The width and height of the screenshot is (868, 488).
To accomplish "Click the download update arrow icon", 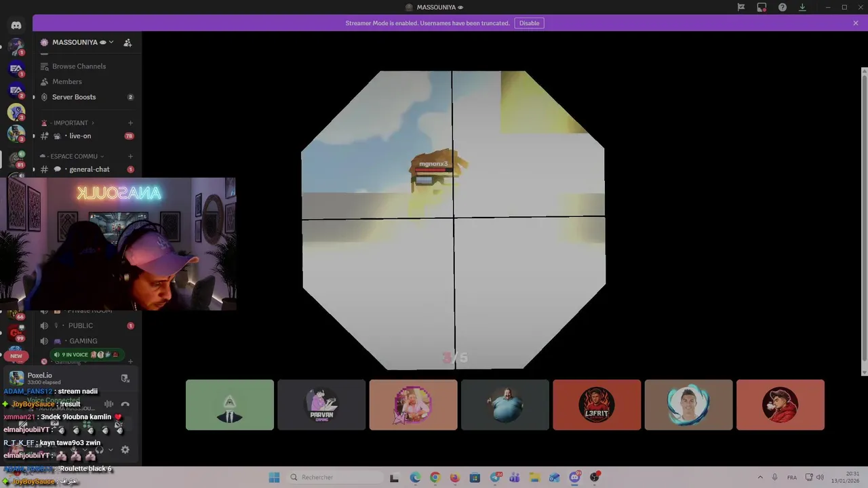I will 802,7.
